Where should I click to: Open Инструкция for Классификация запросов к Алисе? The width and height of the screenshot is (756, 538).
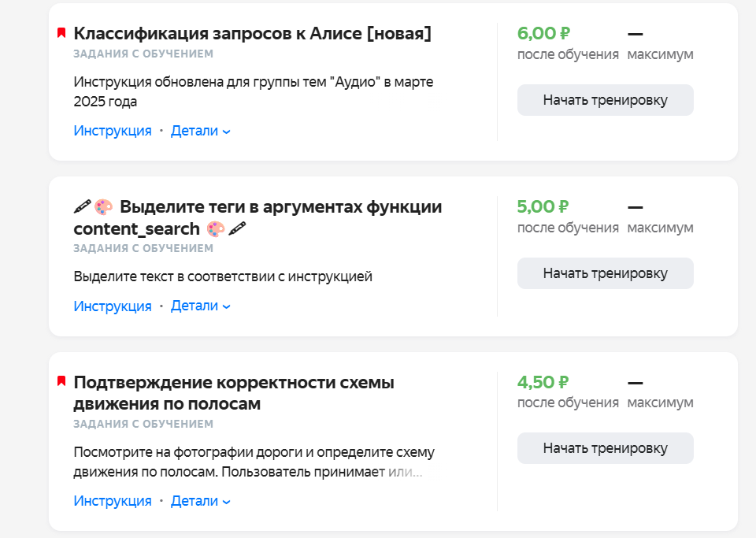tap(113, 131)
